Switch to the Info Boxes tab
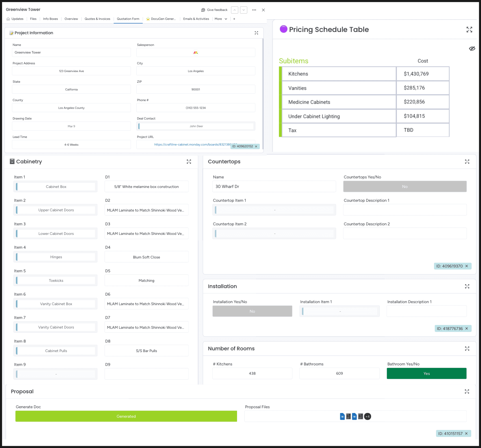 pos(50,19)
